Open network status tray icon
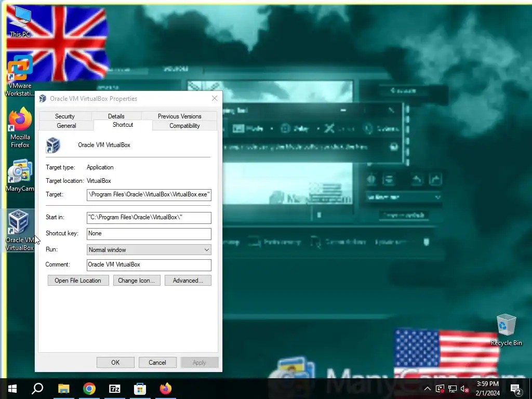The width and height of the screenshot is (532, 399). tap(453, 389)
